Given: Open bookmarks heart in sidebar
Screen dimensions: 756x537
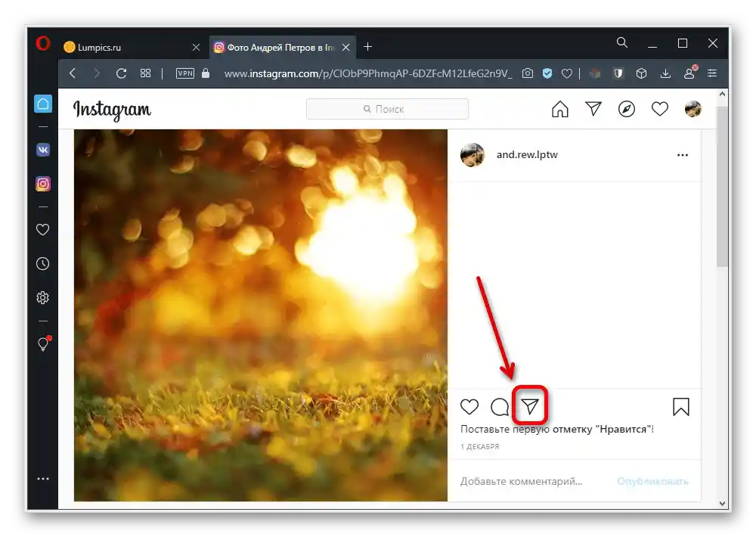Looking at the screenshot, I should click(43, 230).
